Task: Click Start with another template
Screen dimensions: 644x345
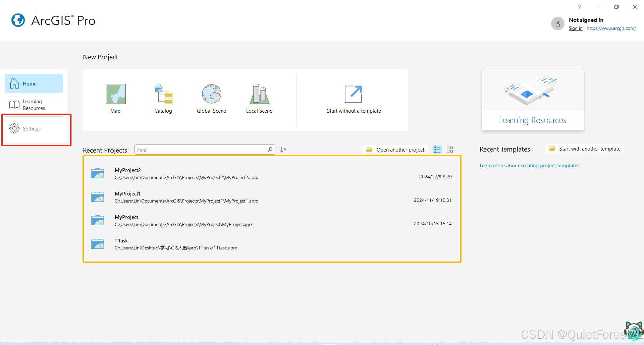Action: [x=585, y=149]
